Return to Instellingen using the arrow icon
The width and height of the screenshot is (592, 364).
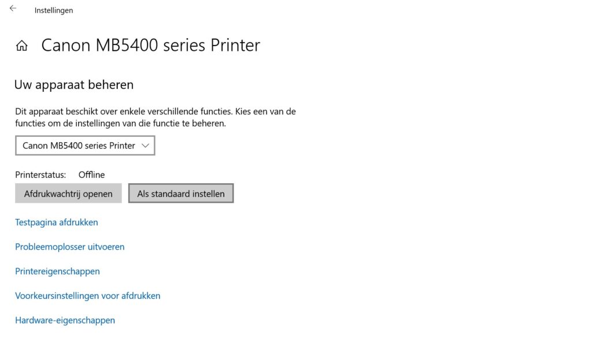[12, 8]
